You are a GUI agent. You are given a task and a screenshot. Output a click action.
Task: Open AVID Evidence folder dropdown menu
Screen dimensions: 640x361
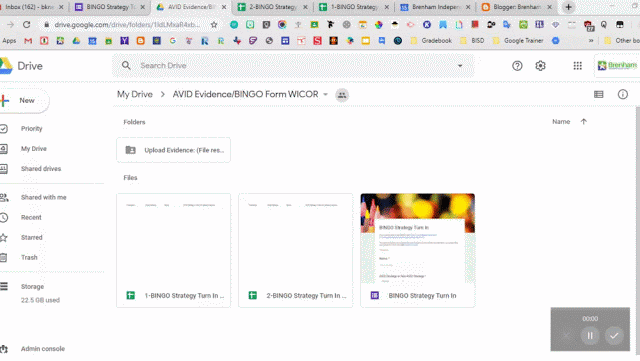click(x=325, y=94)
